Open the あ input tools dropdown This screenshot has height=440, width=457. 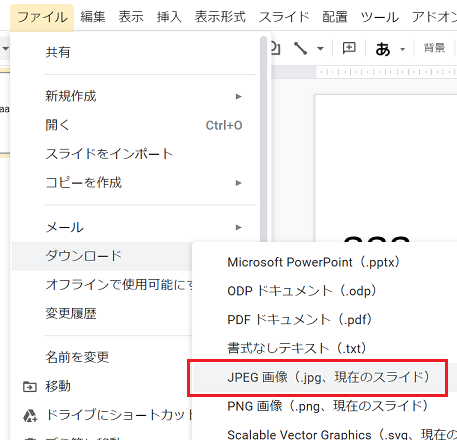pos(403,50)
